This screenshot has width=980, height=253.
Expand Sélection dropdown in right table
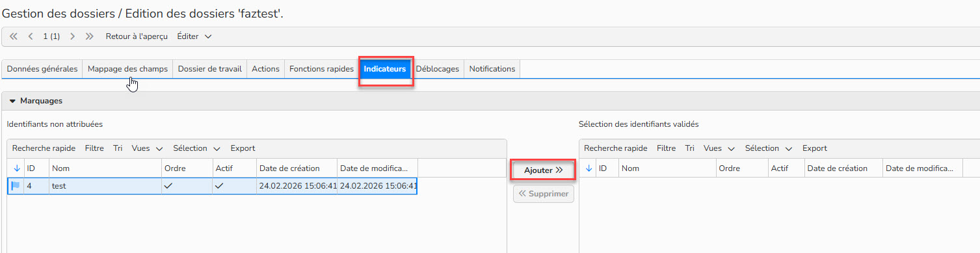click(x=769, y=148)
